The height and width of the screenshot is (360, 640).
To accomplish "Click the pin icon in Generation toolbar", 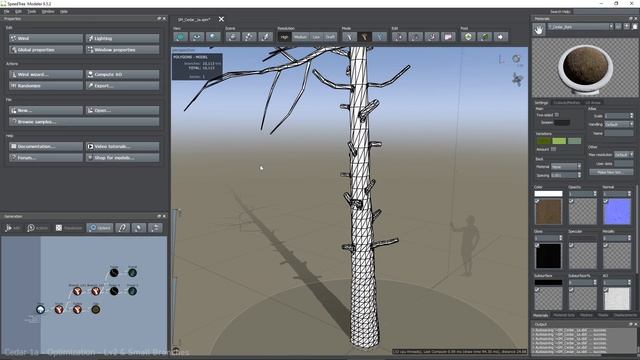I will coord(139,228).
